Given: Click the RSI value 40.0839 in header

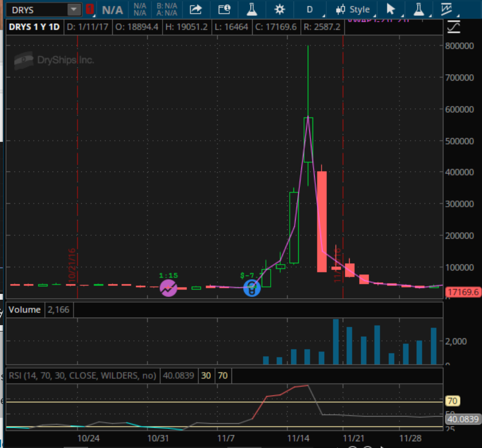Looking at the screenshot, I should [x=178, y=376].
